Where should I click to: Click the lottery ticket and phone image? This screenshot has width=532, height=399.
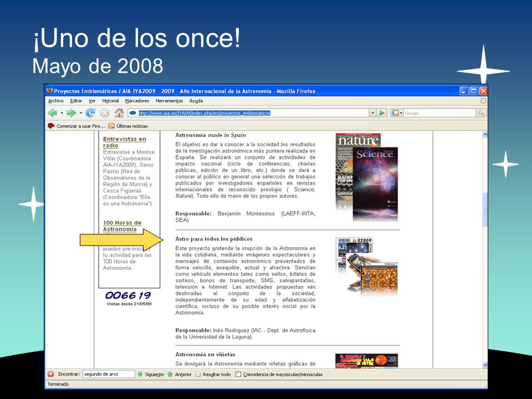click(366, 267)
